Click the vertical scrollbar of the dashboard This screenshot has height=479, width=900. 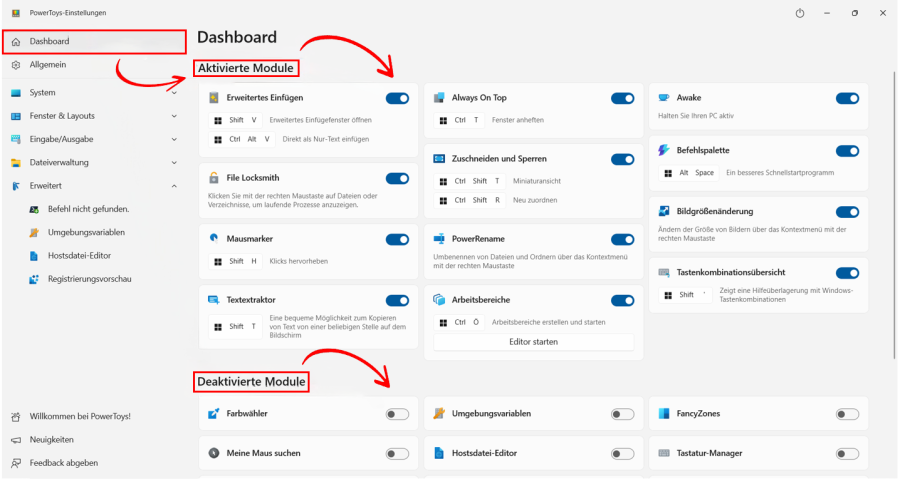click(x=894, y=215)
